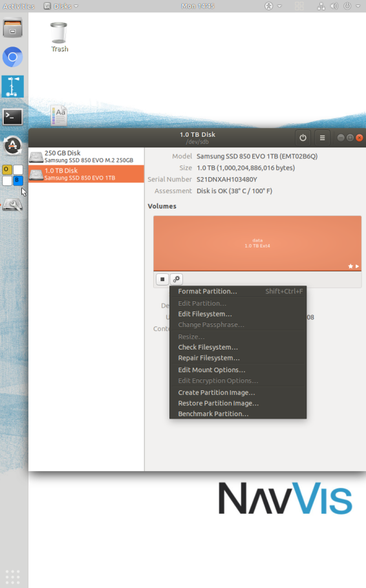Click the greyed Edit Partition entry
The height and width of the screenshot is (588, 366).
click(x=238, y=304)
